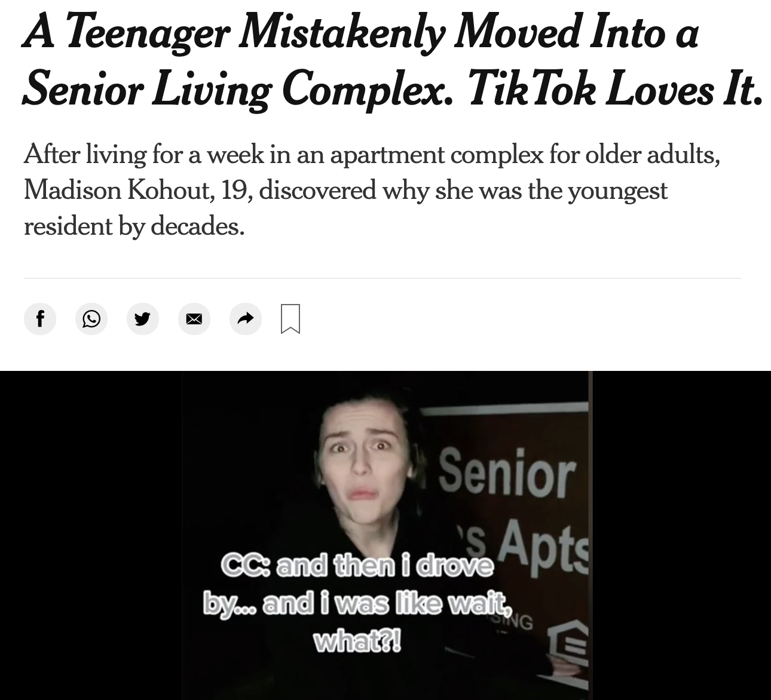Viewport: 771px width, 700px height.
Task: Click the summary paragraph under the headline
Action: point(371,190)
